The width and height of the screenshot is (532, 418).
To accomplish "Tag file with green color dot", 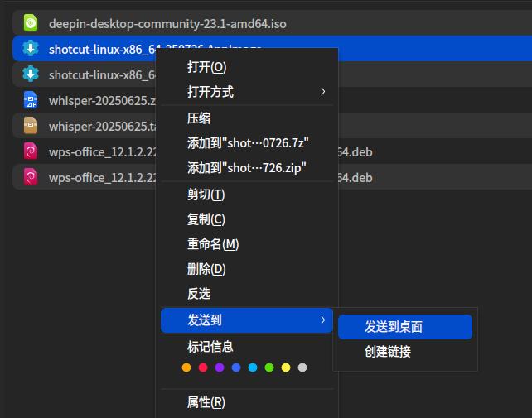I will [x=269, y=368].
